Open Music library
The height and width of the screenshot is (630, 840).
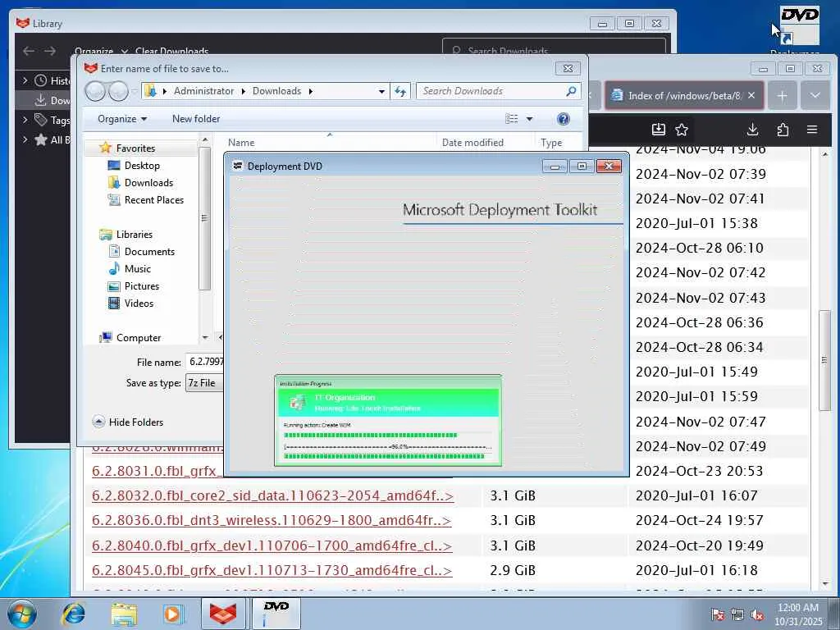point(137,268)
